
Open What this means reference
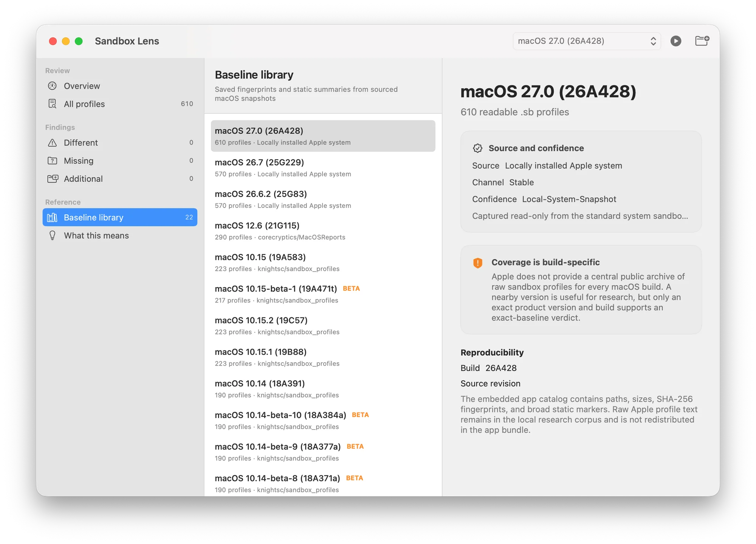[x=120, y=235]
